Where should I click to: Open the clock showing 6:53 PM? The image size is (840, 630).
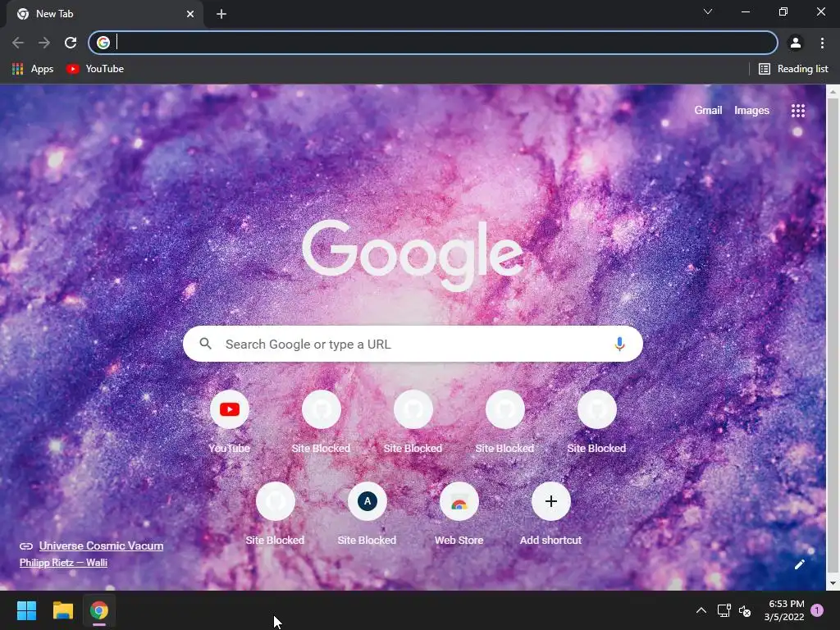tap(784, 610)
